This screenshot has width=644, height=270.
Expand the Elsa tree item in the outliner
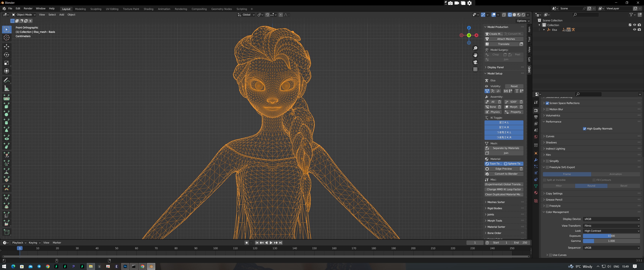pos(544,30)
